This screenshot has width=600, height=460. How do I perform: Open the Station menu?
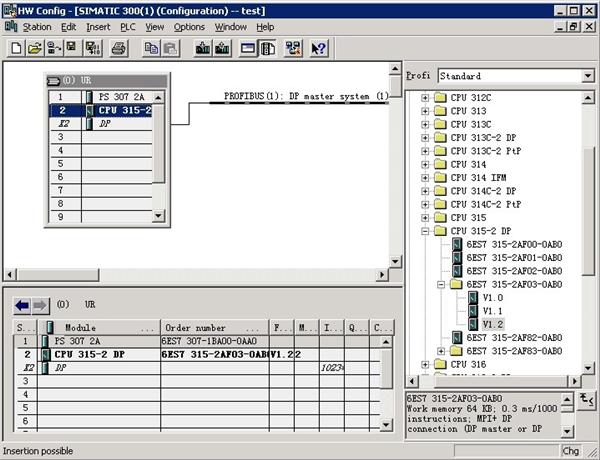pyautogui.click(x=37, y=27)
